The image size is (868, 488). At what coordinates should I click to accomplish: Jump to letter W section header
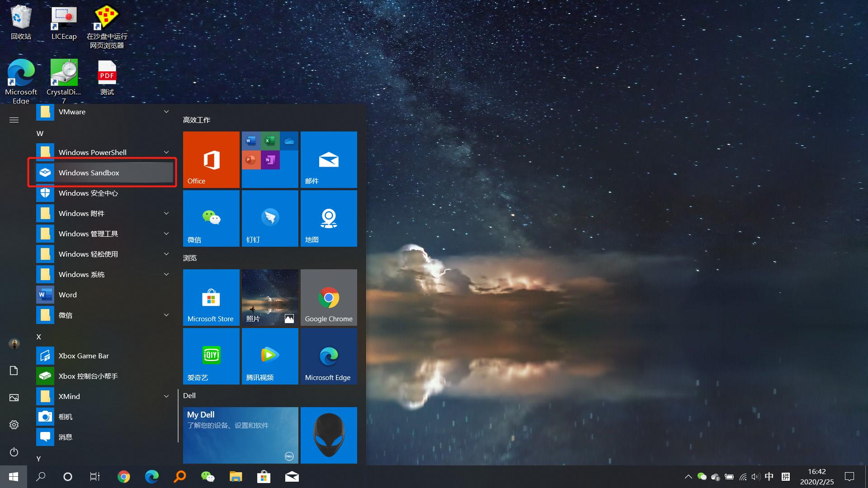coord(40,133)
